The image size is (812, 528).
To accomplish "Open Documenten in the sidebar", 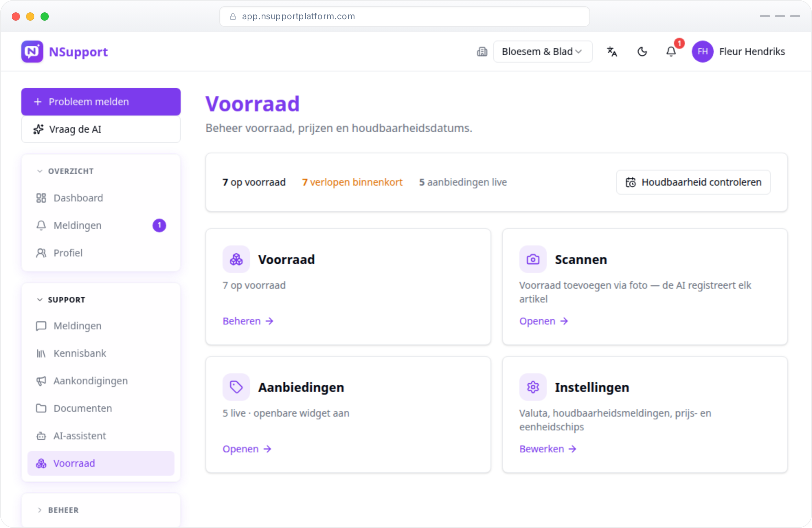I will (101, 408).
